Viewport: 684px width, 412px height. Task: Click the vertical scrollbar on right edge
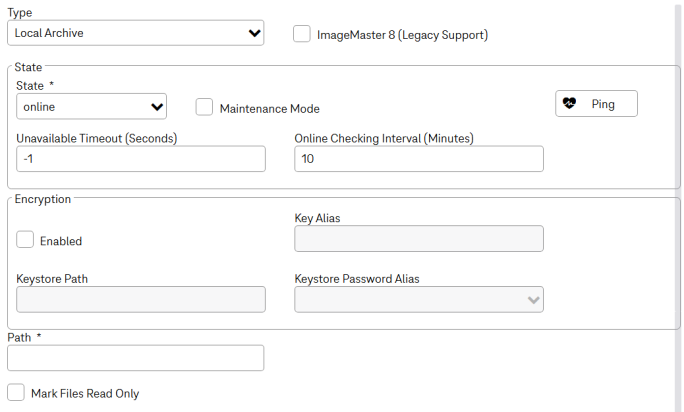[x=678, y=206]
